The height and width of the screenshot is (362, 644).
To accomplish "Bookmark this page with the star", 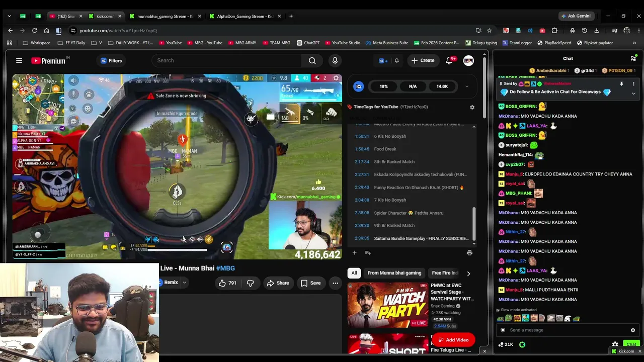I will [489, 31].
